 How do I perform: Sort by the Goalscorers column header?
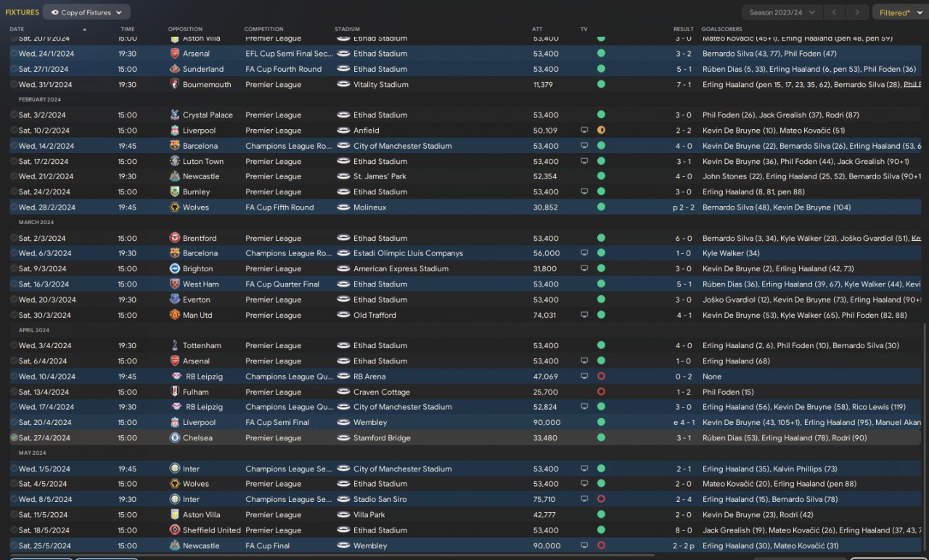pyautogui.click(x=722, y=29)
